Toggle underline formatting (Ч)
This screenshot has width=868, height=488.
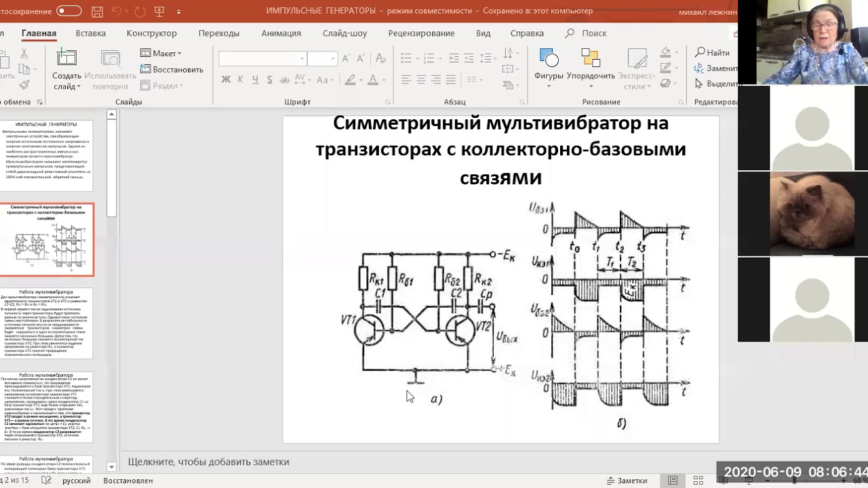255,80
